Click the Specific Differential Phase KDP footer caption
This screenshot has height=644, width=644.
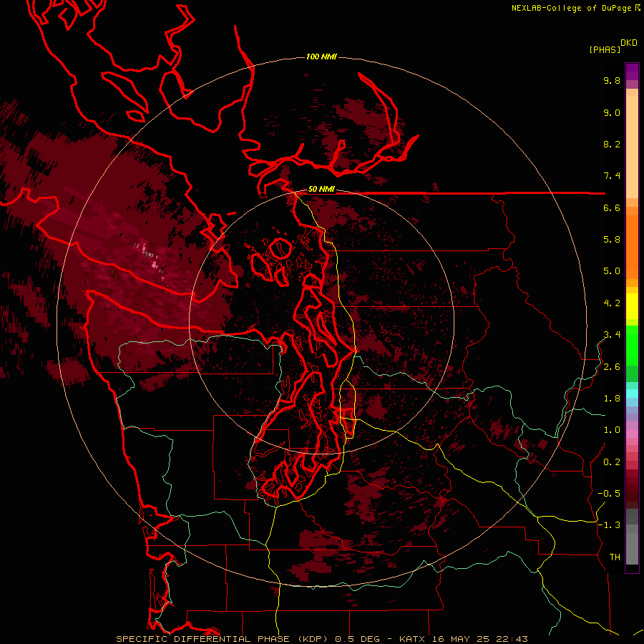click(322, 639)
